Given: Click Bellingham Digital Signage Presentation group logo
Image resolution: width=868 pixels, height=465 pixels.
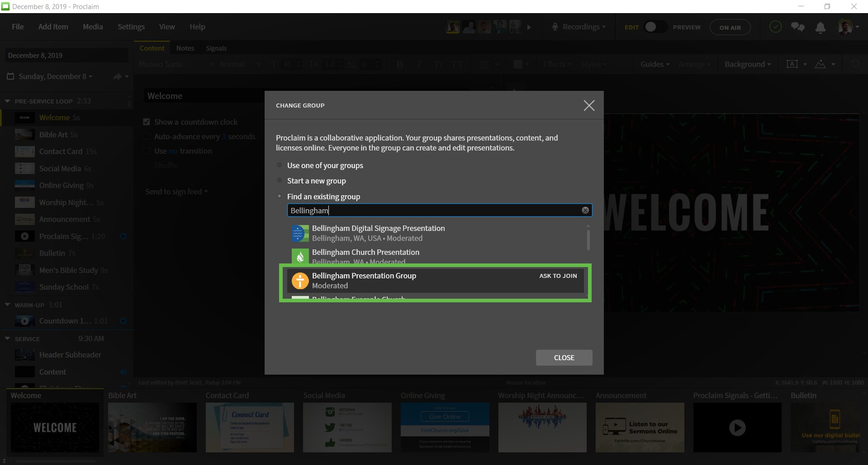Looking at the screenshot, I should [300, 233].
